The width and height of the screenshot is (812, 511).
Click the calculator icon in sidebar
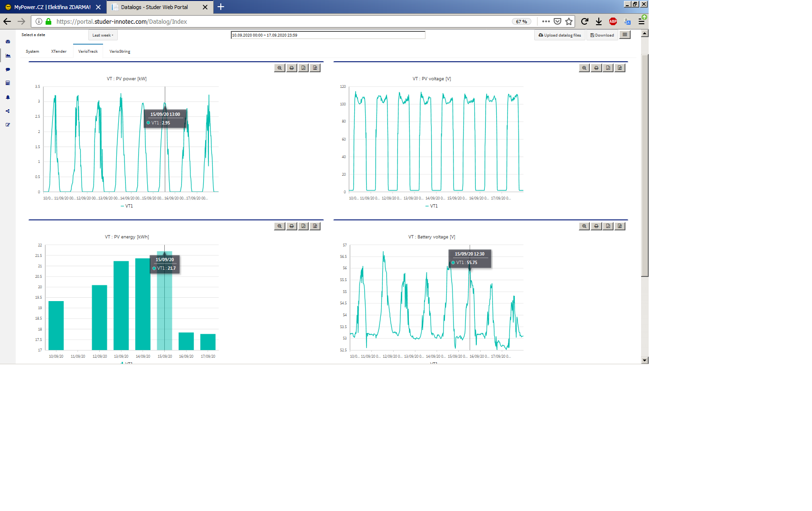tap(8, 83)
